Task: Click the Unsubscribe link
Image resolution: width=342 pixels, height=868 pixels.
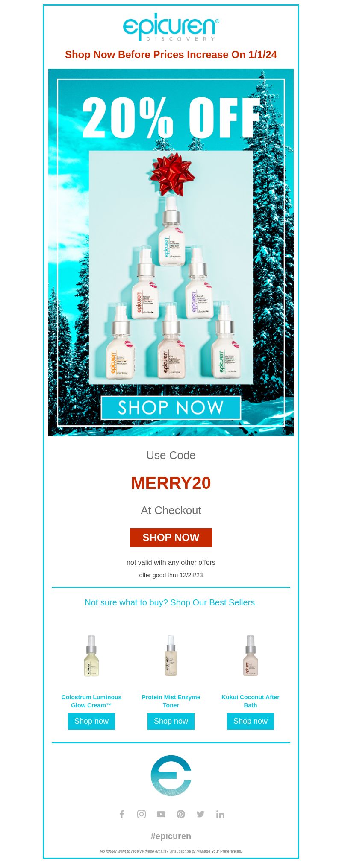Action: click(x=180, y=851)
